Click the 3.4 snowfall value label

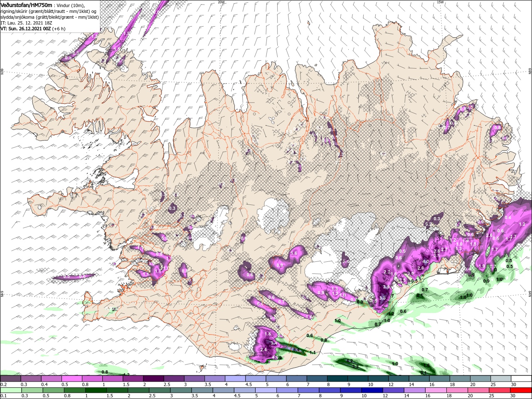click(x=273, y=343)
